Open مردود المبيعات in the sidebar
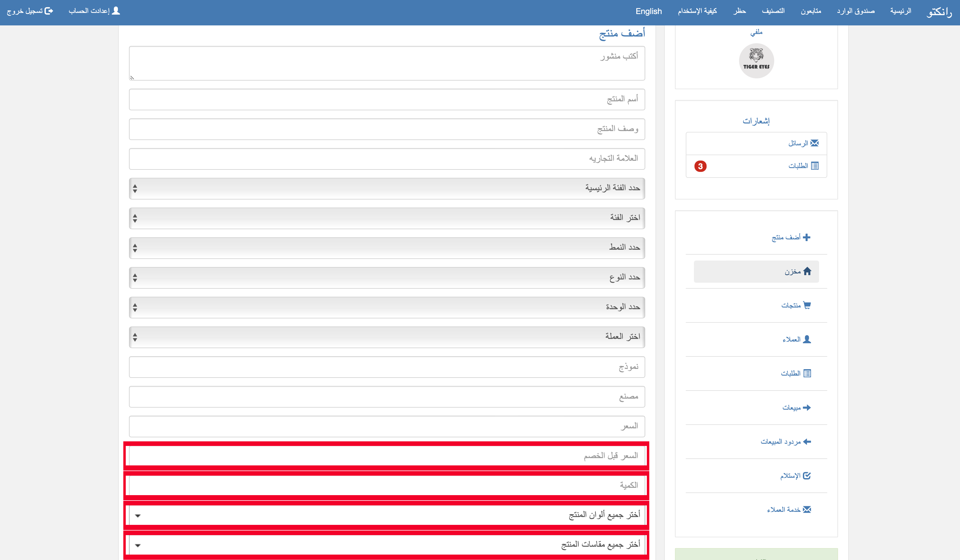The image size is (960, 560). click(786, 442)
